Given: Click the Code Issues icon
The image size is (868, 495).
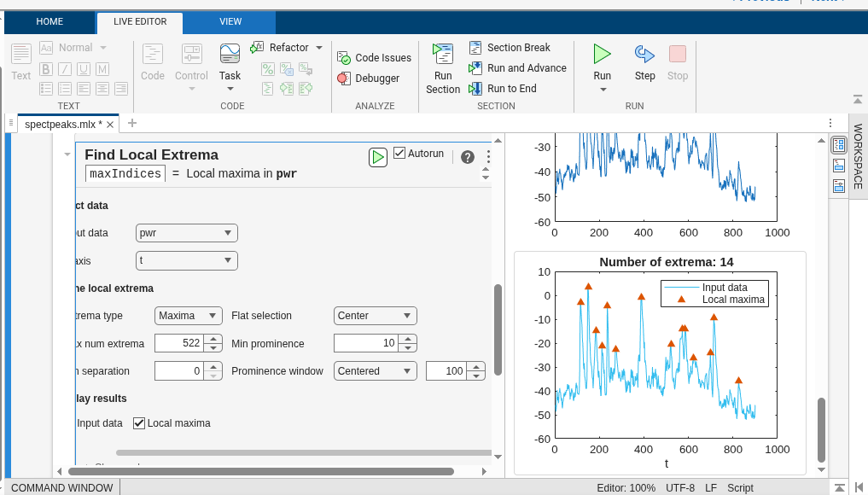Looking at the screenshot, I should click(x=344, y=58).
